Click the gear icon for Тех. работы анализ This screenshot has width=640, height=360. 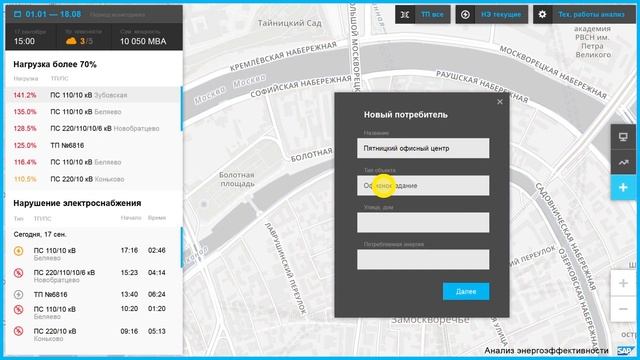pos(542,15)
